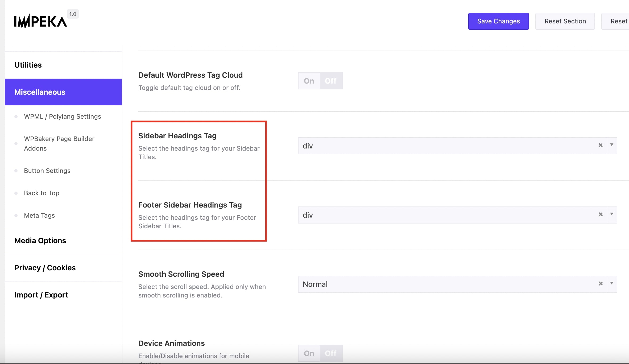The width and height of the screenshot is (629, 364).
Task: Clear the Footer Sidebar Headings Tag value
Action: (600, 214)
